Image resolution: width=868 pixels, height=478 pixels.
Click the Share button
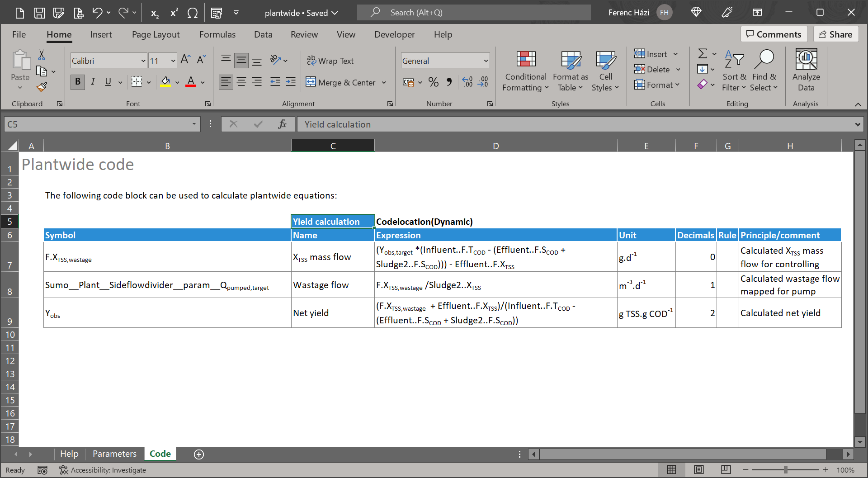pos(835,34)
